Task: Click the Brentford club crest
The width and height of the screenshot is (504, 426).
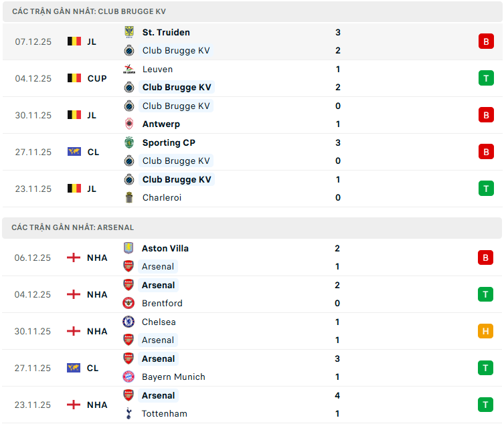Action: [x=129, y=303]
